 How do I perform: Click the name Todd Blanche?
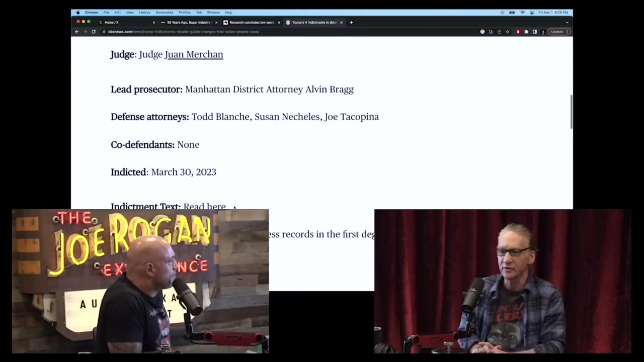(220, 117)
